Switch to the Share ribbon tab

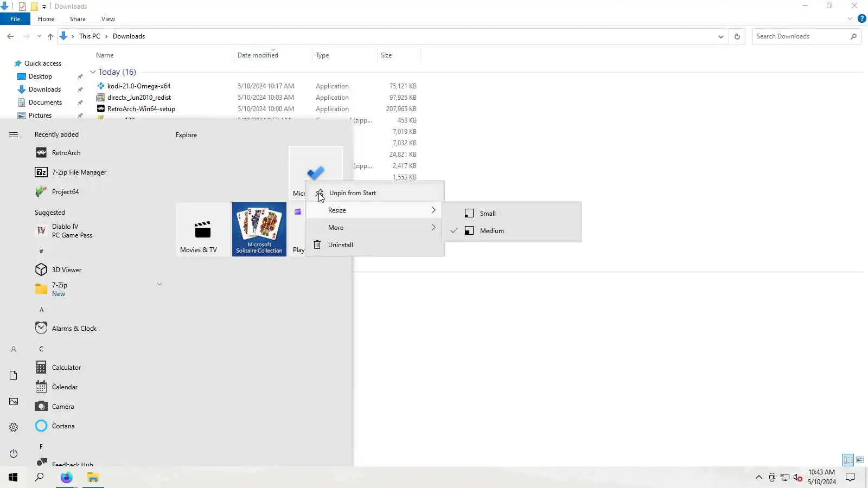[x=78, y=19]
